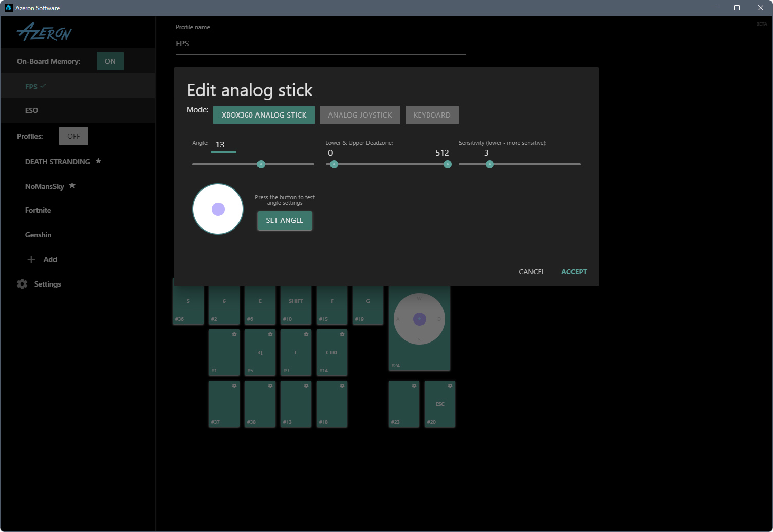The image size is (773, 532).
Task: Toggle the Profiles OFF switch
Action: pos(73,136)
